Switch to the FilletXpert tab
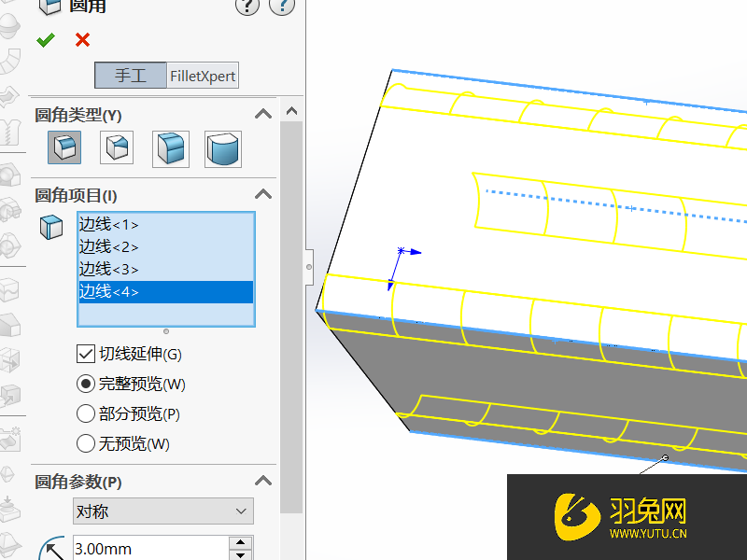The width and height of the screenshot is (747, 560). pos(203,76)
